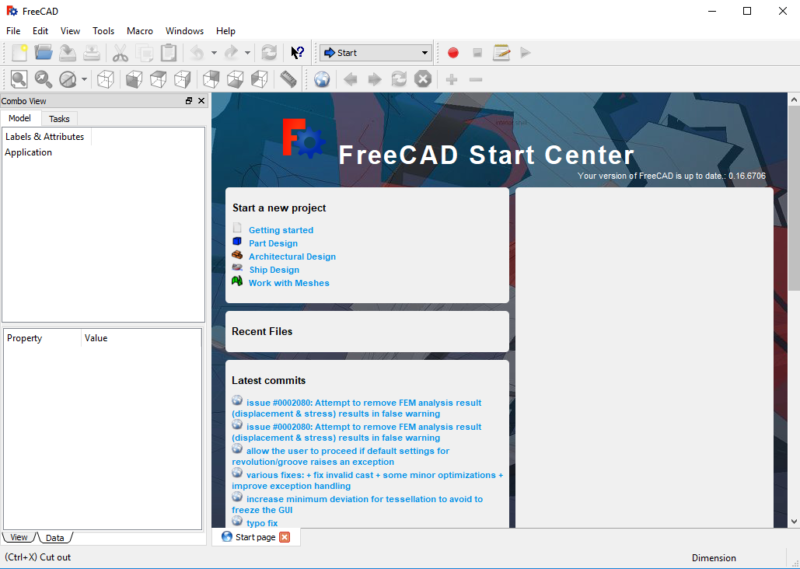Open the Windows menu
The image size is (800, 569).
(x=184, y=31)
